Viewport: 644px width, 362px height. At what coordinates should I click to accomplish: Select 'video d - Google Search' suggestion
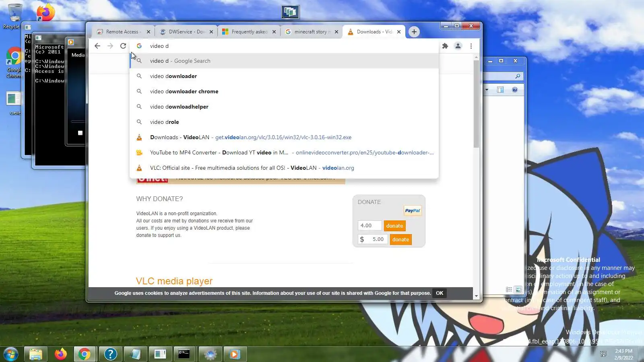(x=284, y=61)
